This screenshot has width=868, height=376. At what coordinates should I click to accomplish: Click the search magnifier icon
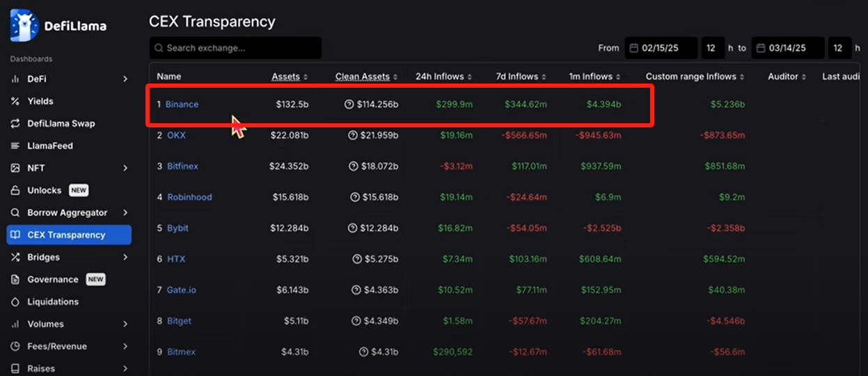pos(159,48)
